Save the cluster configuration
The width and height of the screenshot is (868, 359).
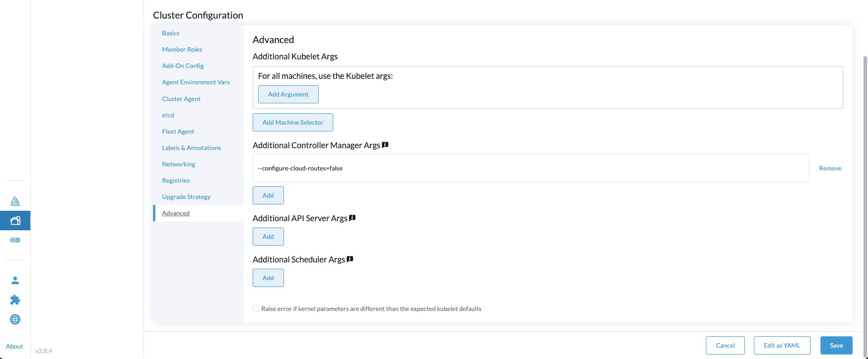(x=836, y=345)
